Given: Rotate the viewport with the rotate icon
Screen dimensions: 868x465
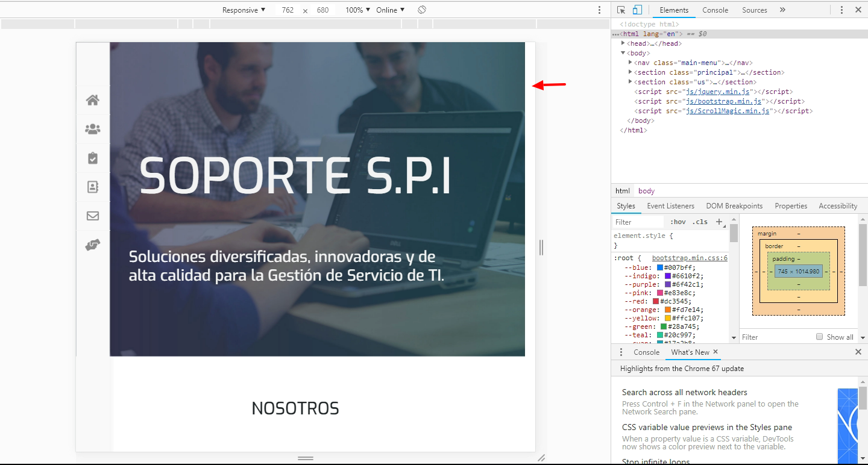Looking at the screenshot, I should point(422,10).
